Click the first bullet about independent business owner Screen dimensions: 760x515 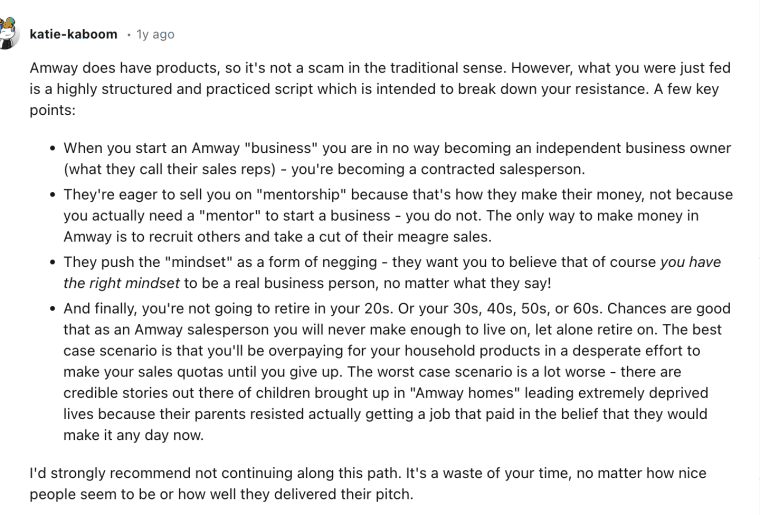(397, 158)
